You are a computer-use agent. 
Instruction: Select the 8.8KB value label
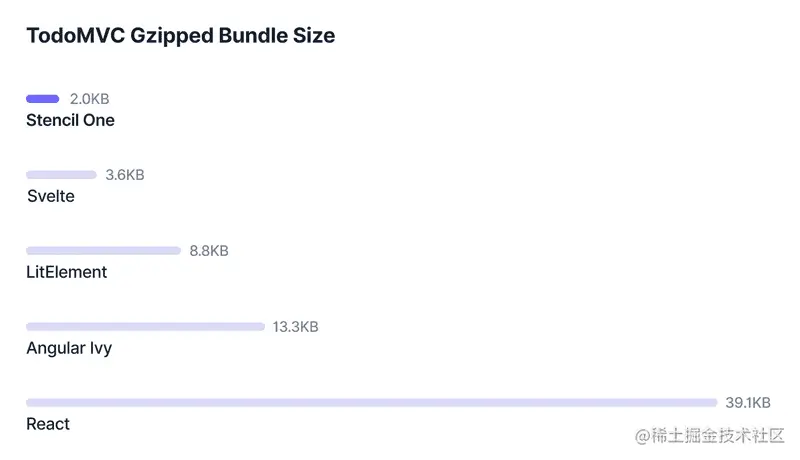pos(209,251)
